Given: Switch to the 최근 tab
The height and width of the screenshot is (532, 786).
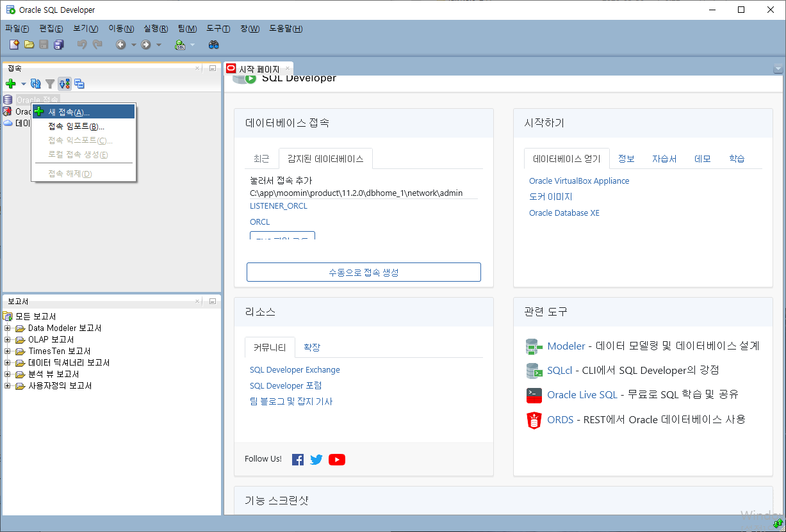Looking at the screenshot, I should coord(262,159).
